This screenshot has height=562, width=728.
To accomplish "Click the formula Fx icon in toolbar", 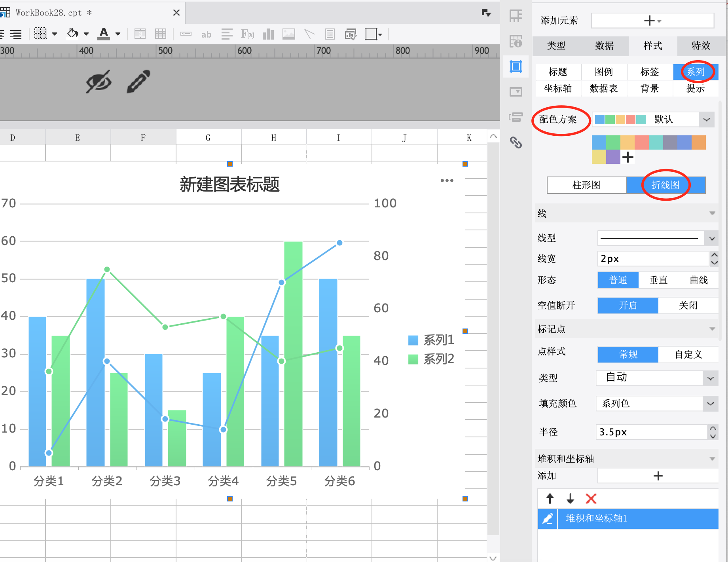I will coord(247,34).
